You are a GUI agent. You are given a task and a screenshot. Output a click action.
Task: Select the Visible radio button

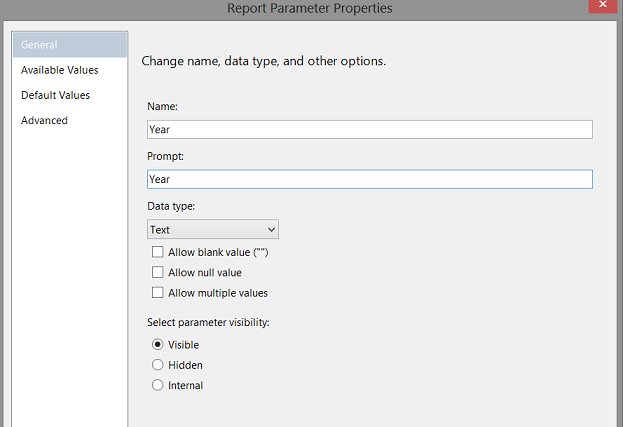click(157, 345)
